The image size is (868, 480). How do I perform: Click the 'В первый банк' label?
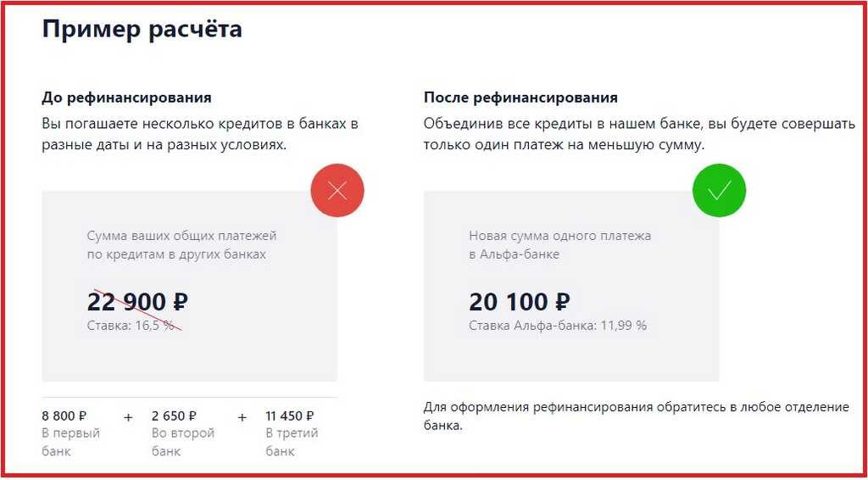71,442
